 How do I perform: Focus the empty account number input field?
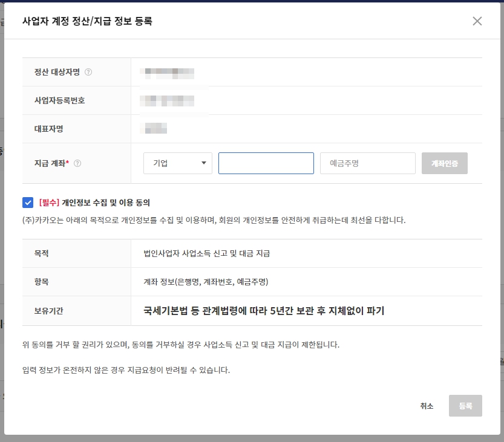[x=266, y=163]
